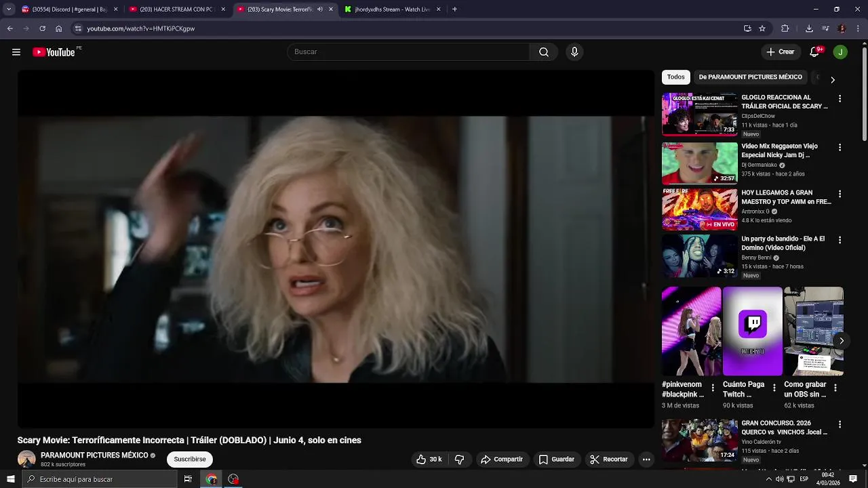Click the search magnifier button
The image size is (868, 488).
(544, 52)
